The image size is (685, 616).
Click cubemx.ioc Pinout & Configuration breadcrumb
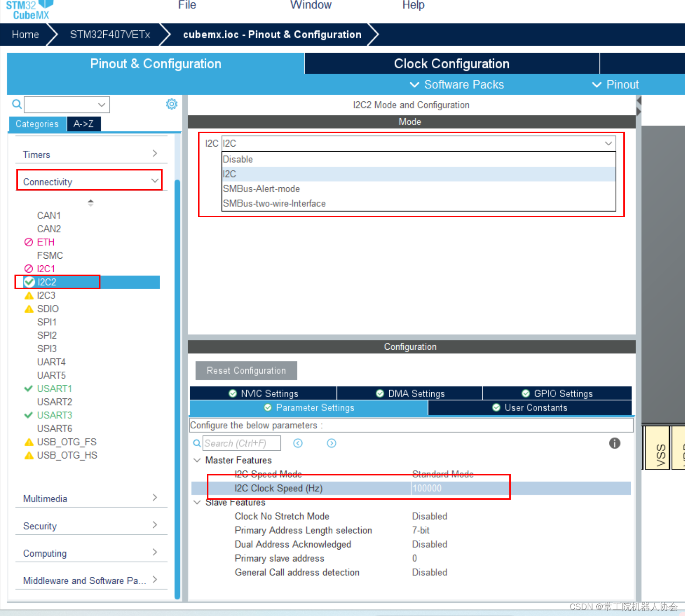pos(272,35)
